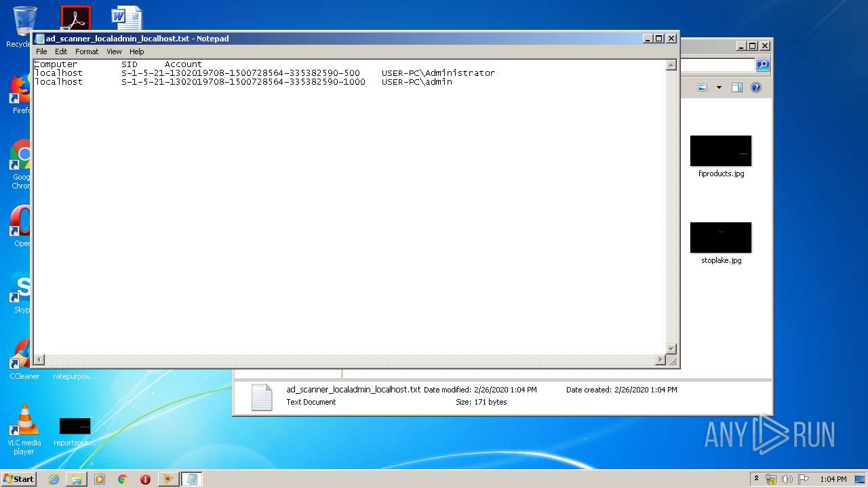This screenshot has width=868, height=488.
Task: Click the Notepad horizontal scrollbar right arrow
Action: pos(660,360)
